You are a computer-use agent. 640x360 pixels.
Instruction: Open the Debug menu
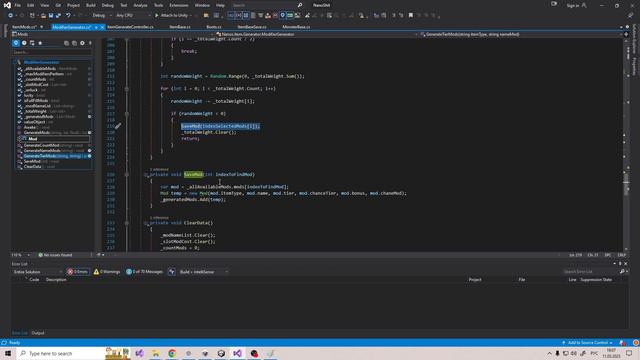tap(108, 5)
